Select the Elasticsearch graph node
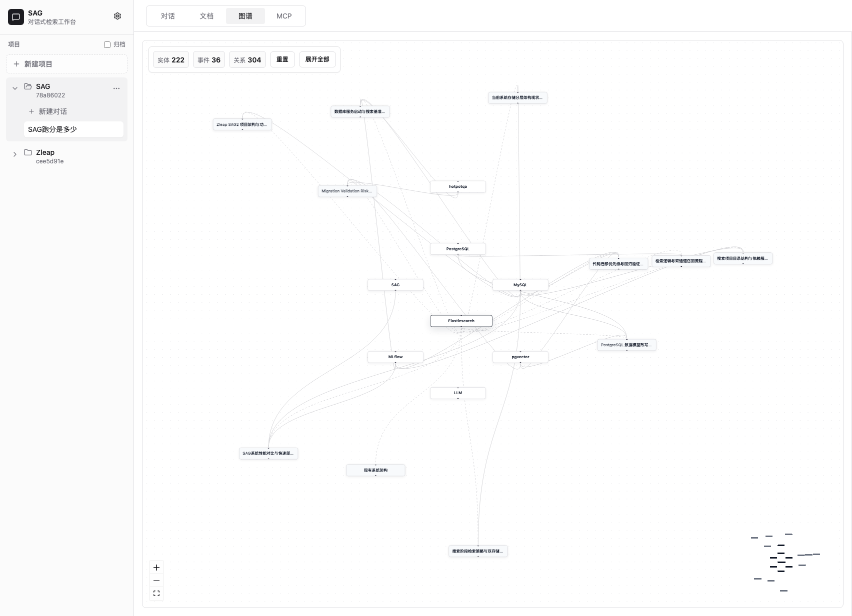 (x=461, y=321)
